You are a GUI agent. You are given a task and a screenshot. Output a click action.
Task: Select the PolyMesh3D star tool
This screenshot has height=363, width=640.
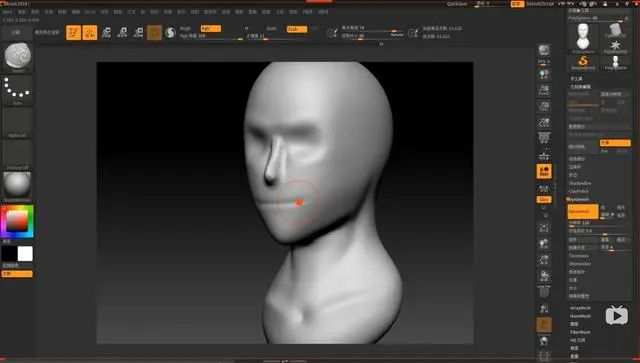tap(615, 47)
